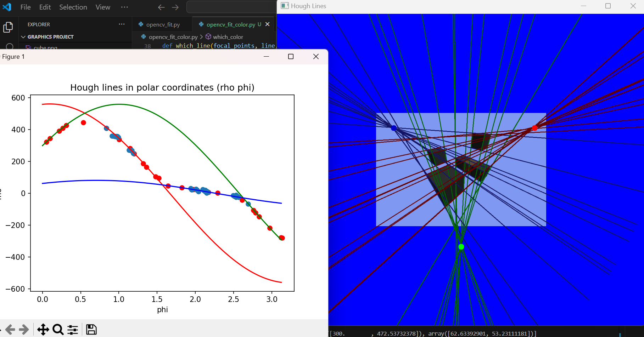Screen dimensions: 644x337
Task: Click the VS Code logo icon
Action: click(7, 7)
